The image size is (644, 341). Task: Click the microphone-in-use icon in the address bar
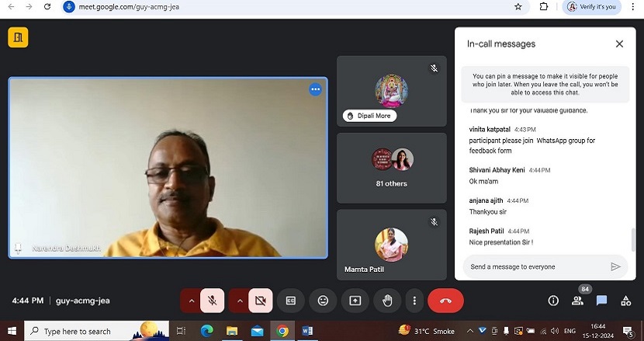coord(69,6)
